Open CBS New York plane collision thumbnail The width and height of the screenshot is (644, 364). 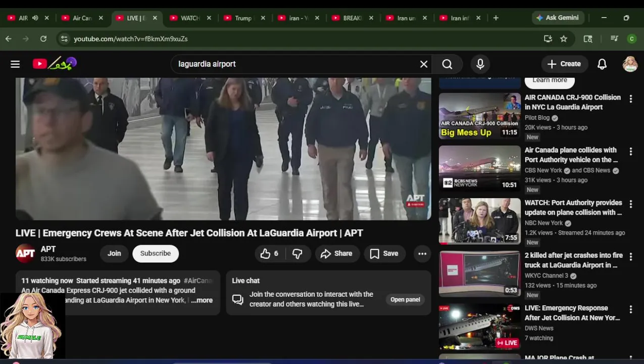[479, 168]
